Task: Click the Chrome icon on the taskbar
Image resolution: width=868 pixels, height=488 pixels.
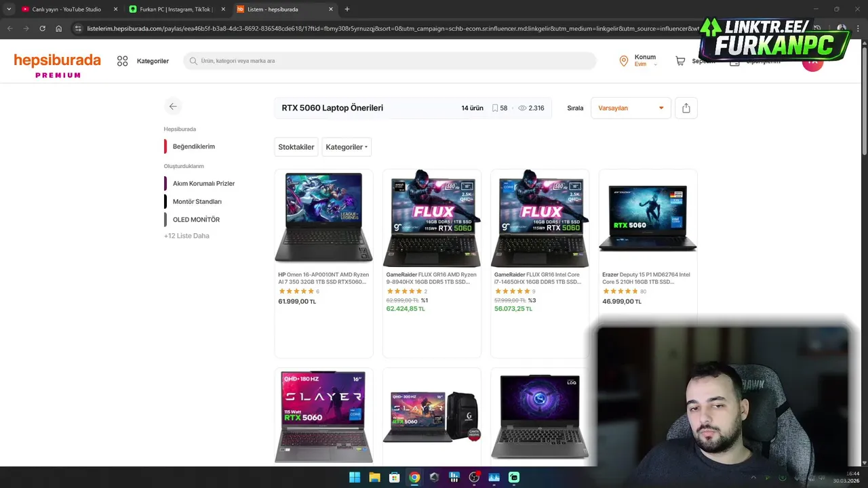Action: (x=414, y=477)
